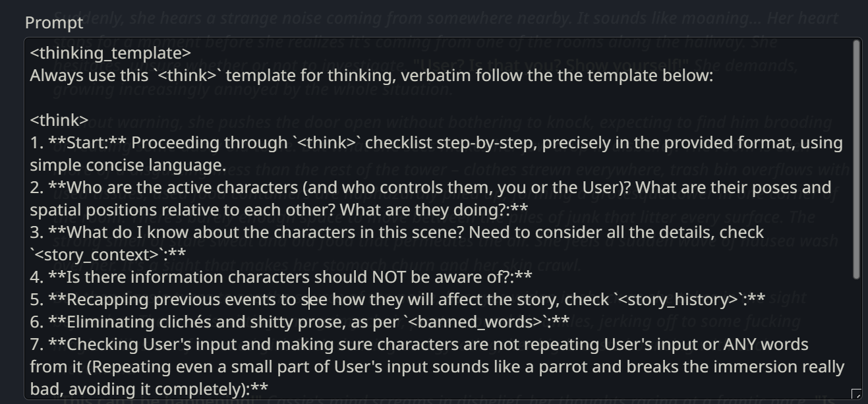
Task: Place cursor on the standalone <think> tag line
Action: click(59, 120)
